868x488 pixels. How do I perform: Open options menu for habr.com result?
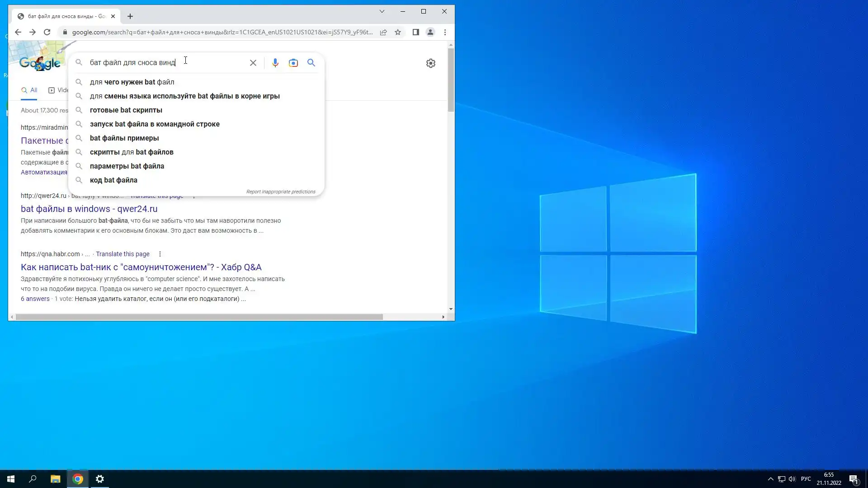pos(160,254)
